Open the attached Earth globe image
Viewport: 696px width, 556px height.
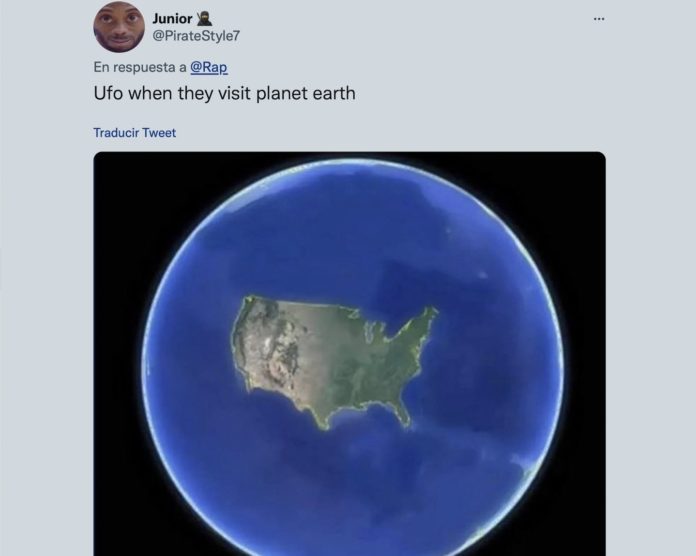pos(349,354)
